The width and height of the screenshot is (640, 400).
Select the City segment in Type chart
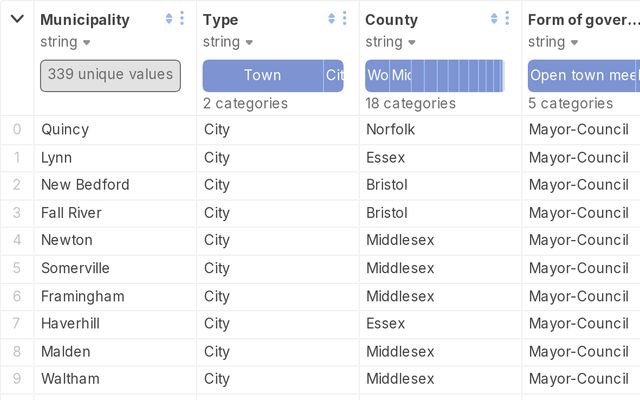[334, 75]
